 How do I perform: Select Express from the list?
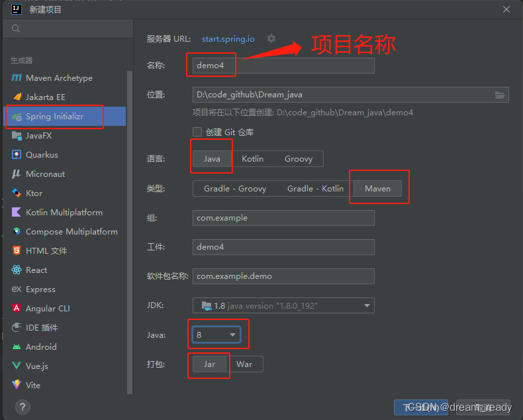pyautogui.click(x=65, y=289)
